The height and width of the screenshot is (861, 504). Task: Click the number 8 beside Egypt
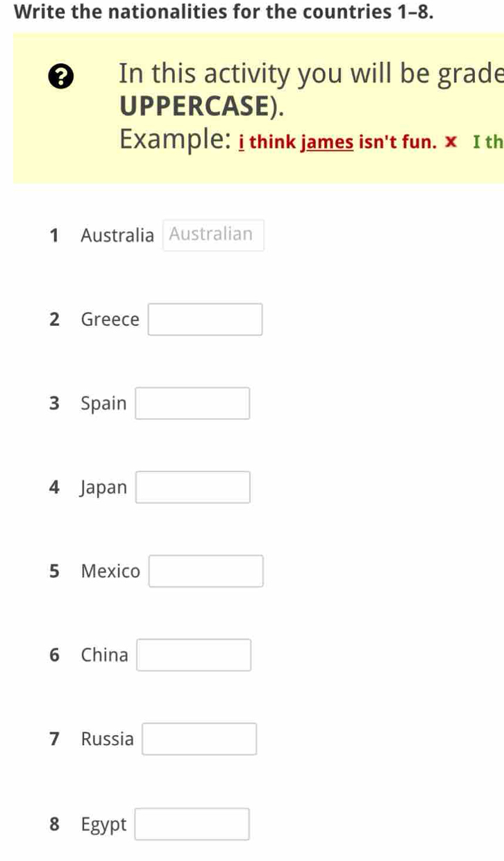(x=53, y=824)
